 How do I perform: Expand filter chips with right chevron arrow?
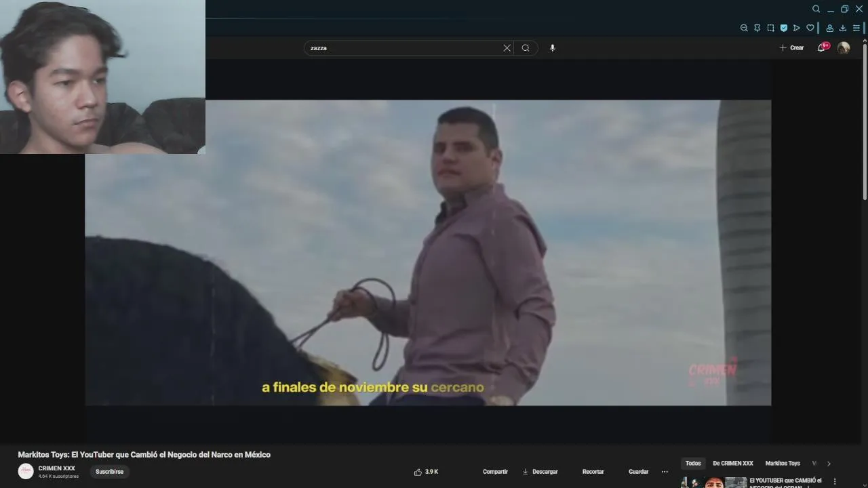tap(829, 464)
